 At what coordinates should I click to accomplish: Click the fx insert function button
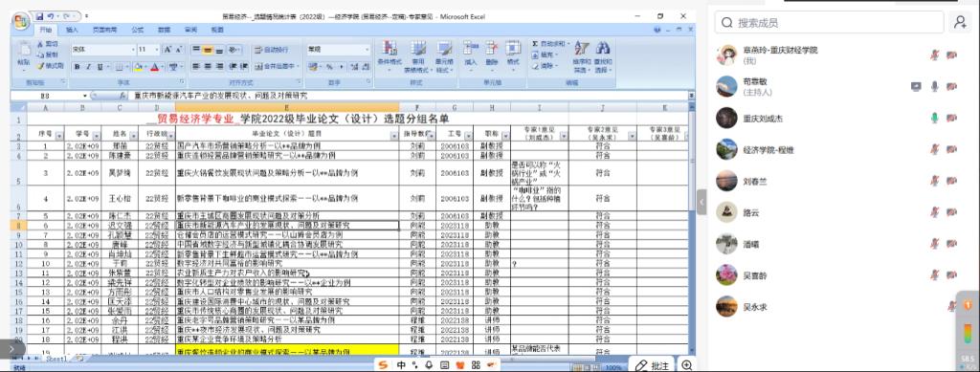122,97
